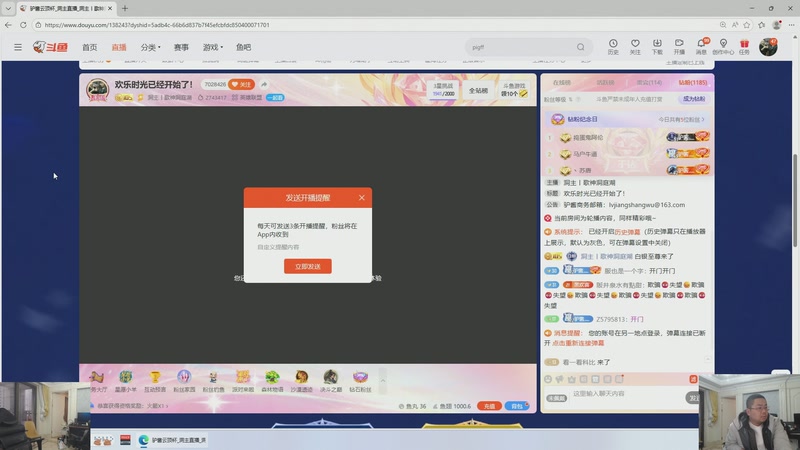Click the orange 关注 follow button

pos(242,84)
